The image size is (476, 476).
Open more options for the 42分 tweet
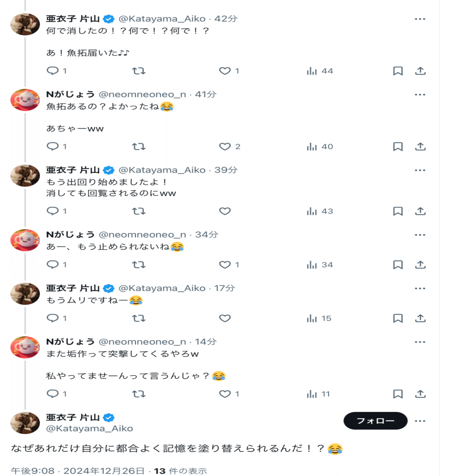click(x=420, y=19)
